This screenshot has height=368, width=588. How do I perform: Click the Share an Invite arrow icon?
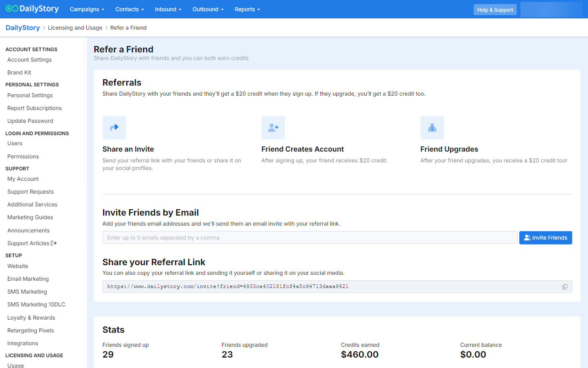(x=114, y=128)
